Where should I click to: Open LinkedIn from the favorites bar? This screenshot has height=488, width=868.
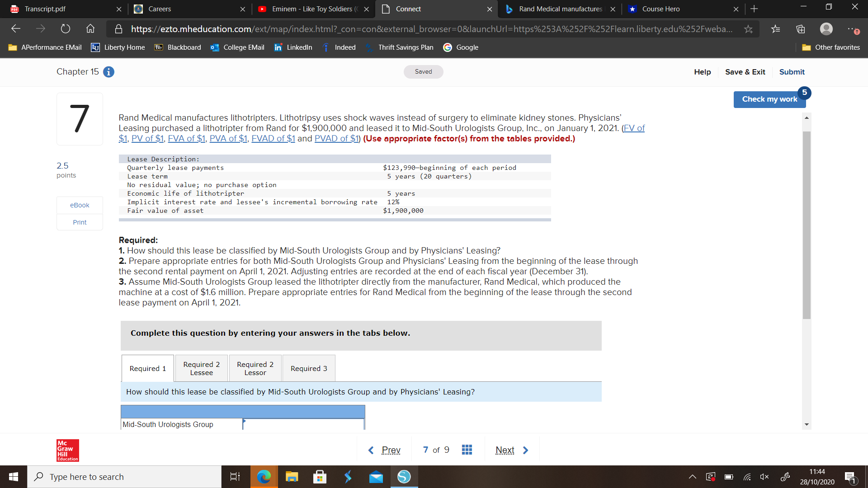[293, 47]
